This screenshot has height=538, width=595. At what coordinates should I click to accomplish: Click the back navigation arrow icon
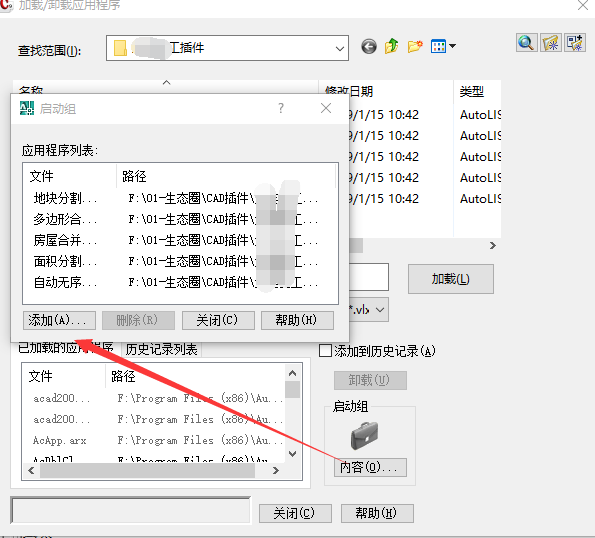(368, 47)
